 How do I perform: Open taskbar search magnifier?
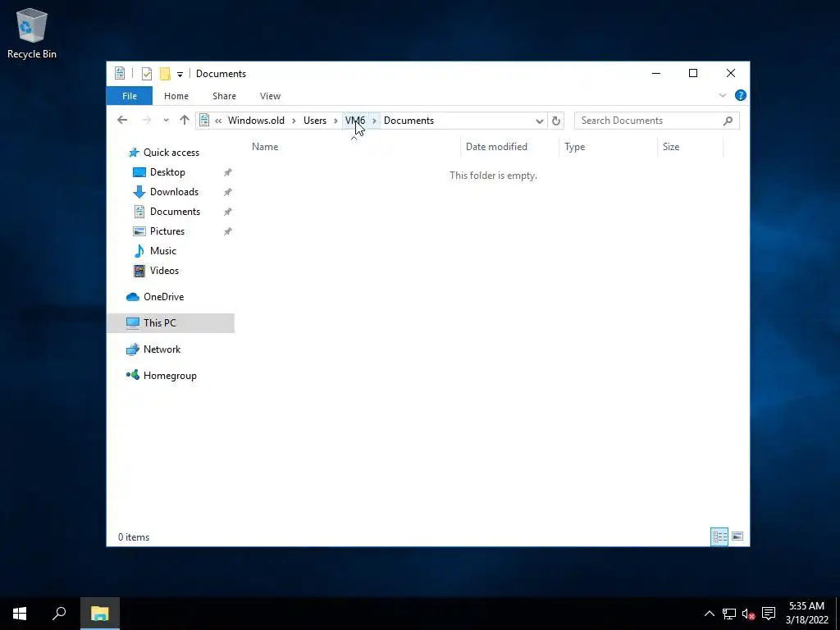tap(59, 614)
